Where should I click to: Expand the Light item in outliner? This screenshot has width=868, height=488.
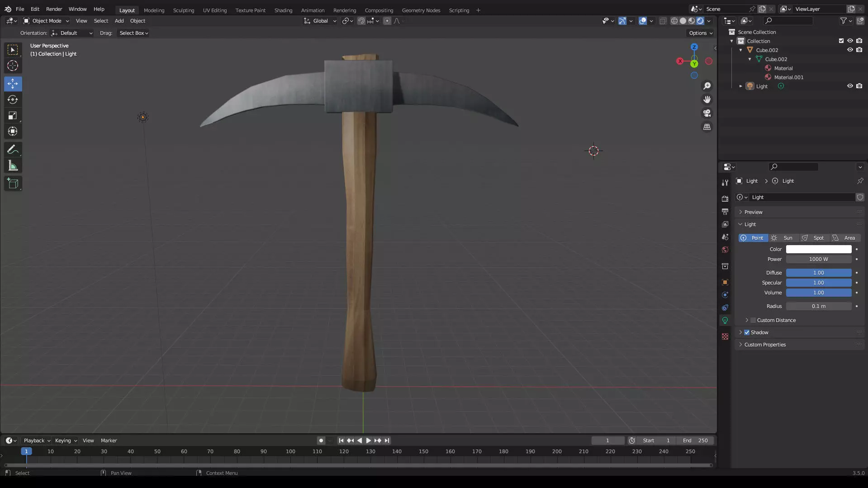click(741, 86)
